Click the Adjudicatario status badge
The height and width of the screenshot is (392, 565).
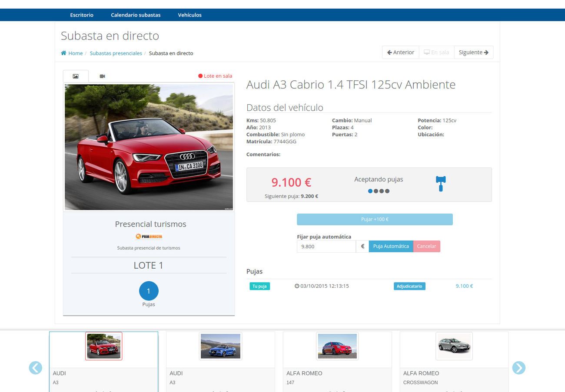[x=409, y=286]
